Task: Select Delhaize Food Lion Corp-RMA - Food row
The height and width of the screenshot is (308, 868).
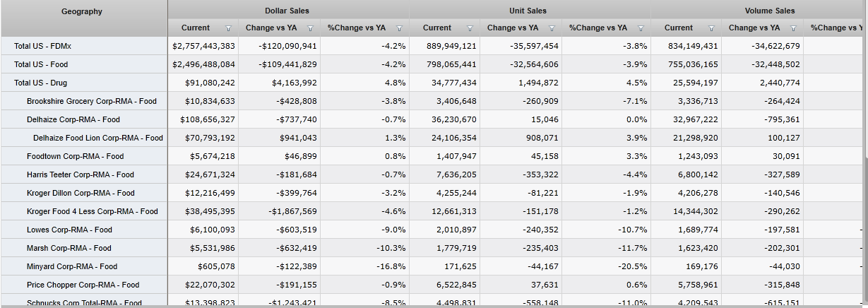Action: click(x=97, y=138)
